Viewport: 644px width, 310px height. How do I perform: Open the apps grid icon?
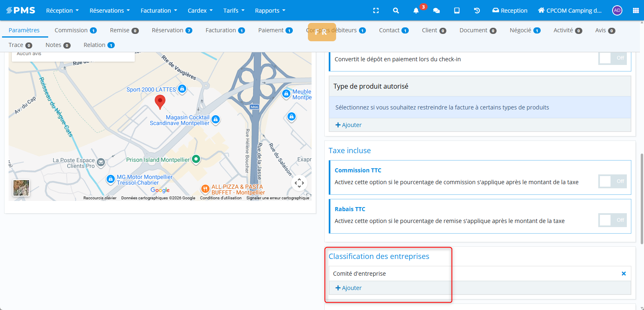coord(635,11)
